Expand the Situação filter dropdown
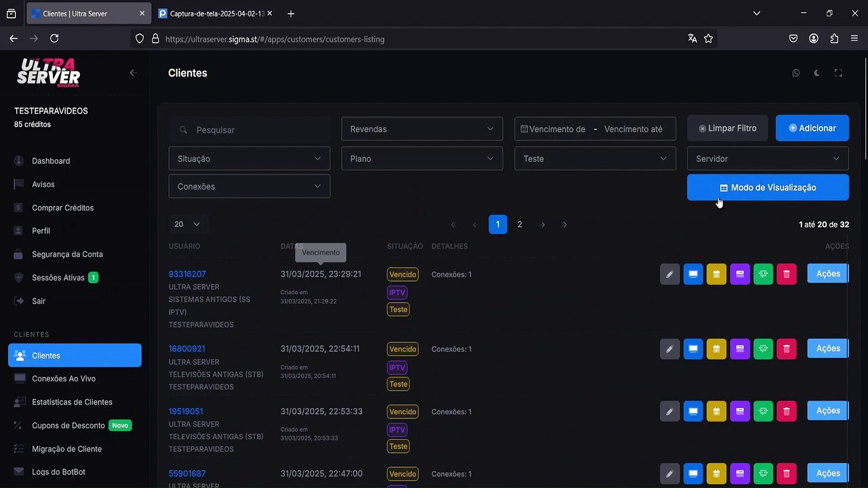The width and height of the screenshot is (868, 488). 249,159
